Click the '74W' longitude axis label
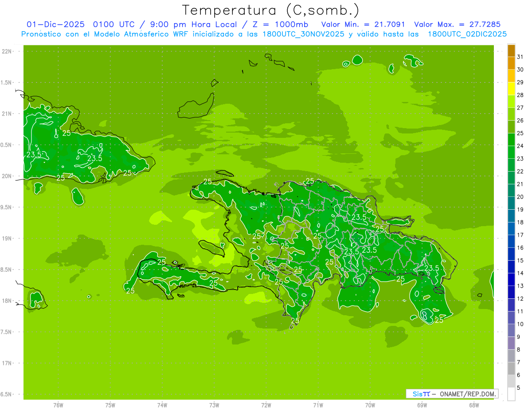This screenshot has height=411, width=532. click(162, 405)
